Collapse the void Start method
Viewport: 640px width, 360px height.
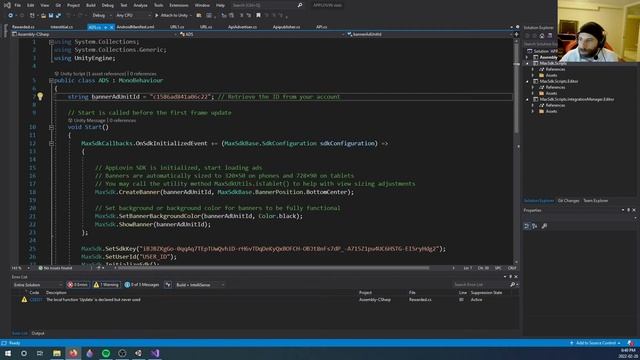(x=51, y=127)
